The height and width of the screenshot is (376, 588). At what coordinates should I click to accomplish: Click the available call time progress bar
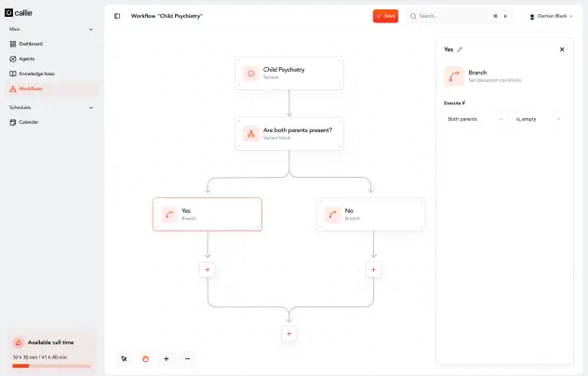pos(51,366)
